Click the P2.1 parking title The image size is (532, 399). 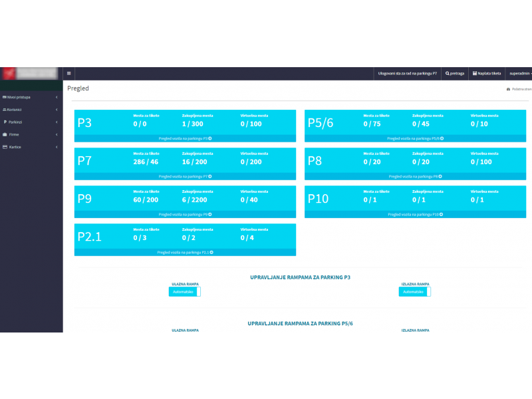point(89,237)
